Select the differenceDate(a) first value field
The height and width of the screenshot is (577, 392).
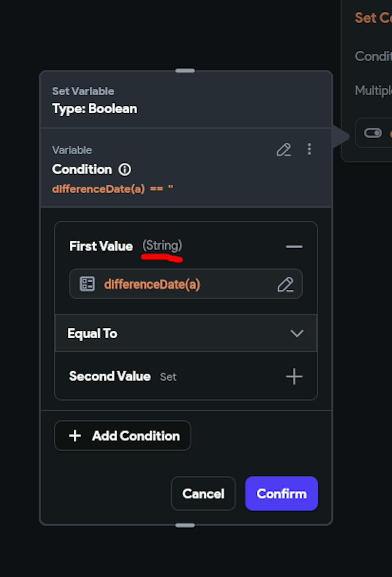pos(172,284)
